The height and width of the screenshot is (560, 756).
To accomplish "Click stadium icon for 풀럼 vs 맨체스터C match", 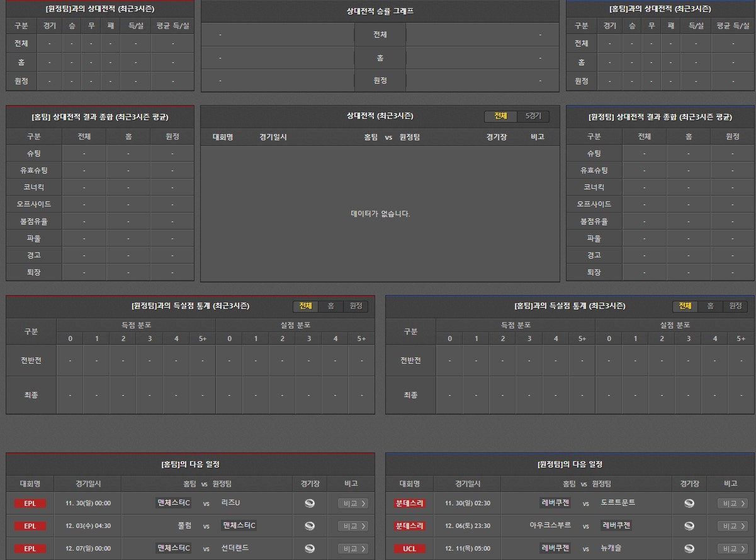I will (x=309, y=526).
